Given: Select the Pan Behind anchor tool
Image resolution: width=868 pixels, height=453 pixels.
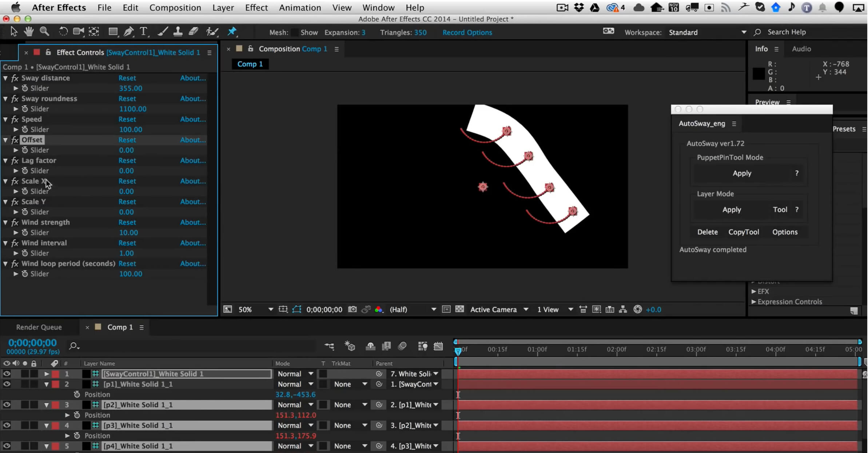Looking at the screenshot, I should click(94, 32).
